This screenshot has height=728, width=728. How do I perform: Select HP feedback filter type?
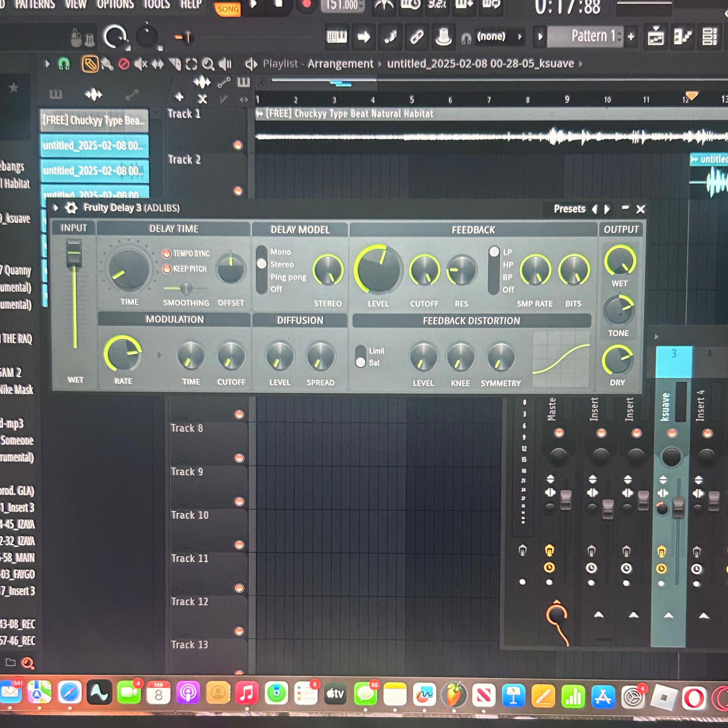(508, 265)
